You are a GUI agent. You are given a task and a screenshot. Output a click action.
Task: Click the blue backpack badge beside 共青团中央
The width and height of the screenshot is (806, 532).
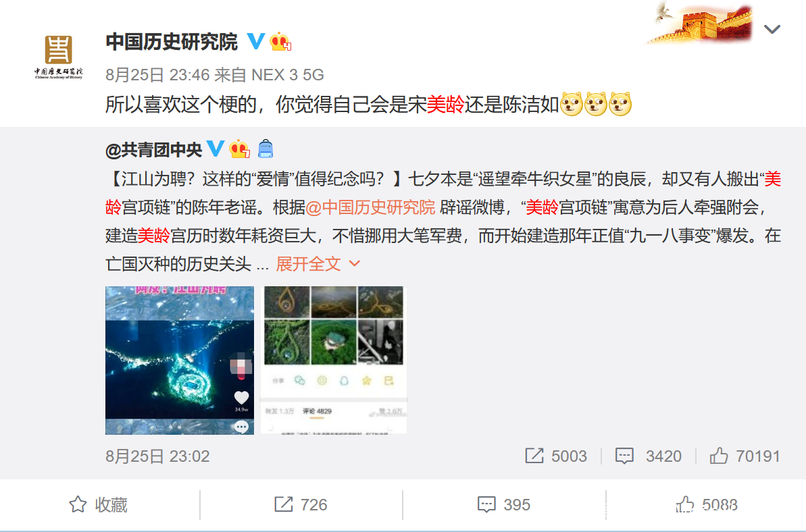[x=266, y=149]
